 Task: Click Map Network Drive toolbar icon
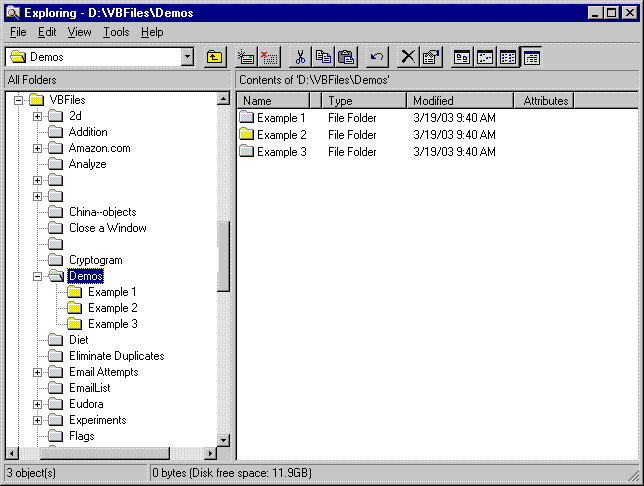pyautogui.click(x=246, y=57)
